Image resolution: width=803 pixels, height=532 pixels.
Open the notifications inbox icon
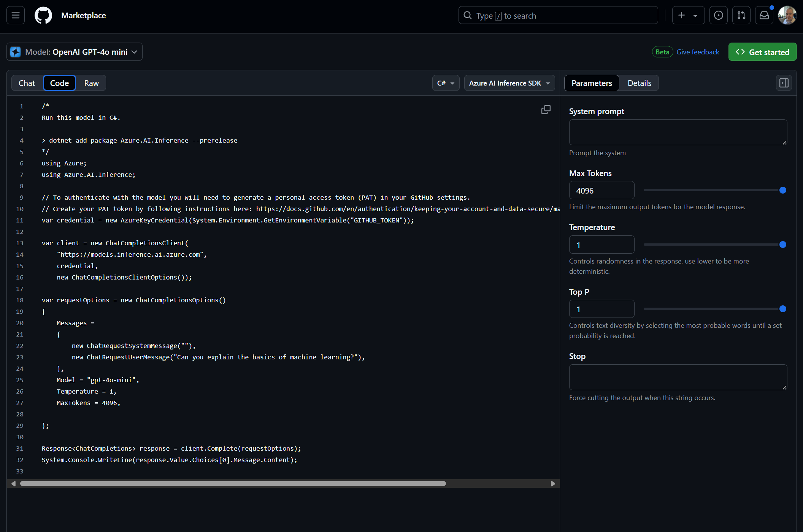point(764,16)
